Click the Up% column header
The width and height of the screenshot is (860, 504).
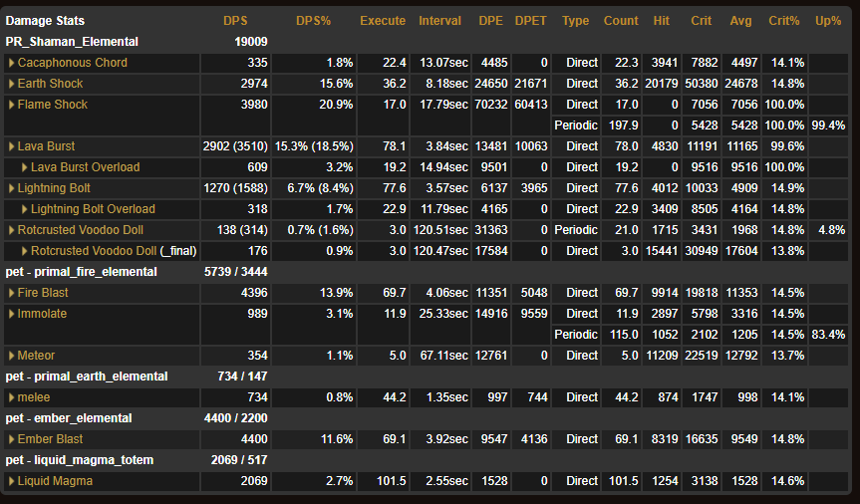tap(828, 21)
